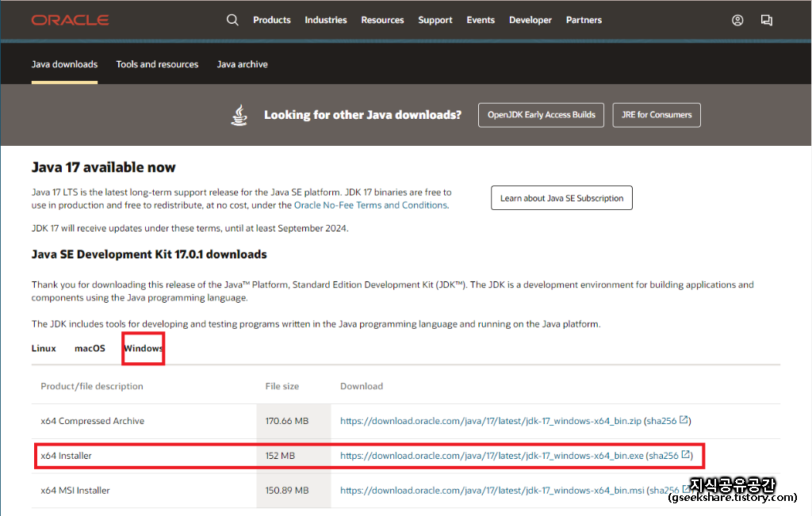
Task: Select the Linux tab
Action: pyautogui.click(x=44, y=348)
